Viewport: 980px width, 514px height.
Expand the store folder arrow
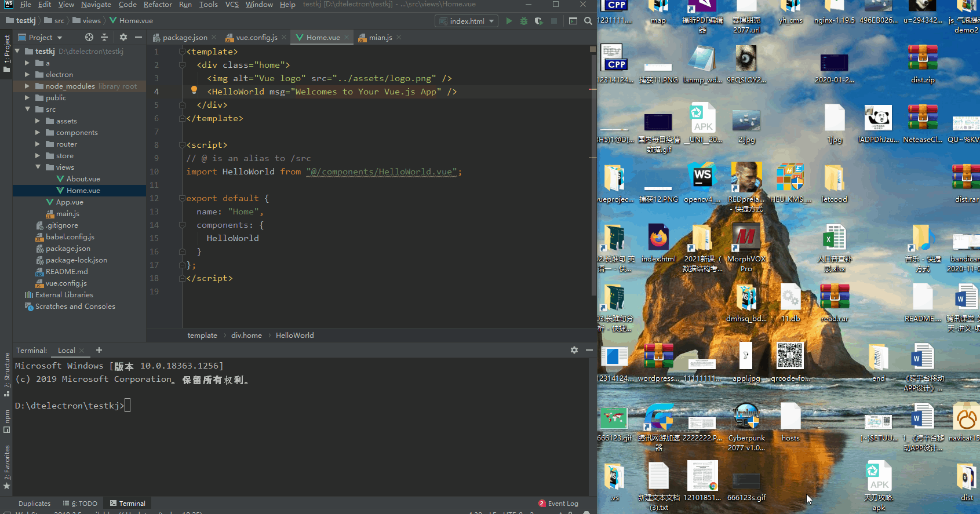tap(38, 156)
